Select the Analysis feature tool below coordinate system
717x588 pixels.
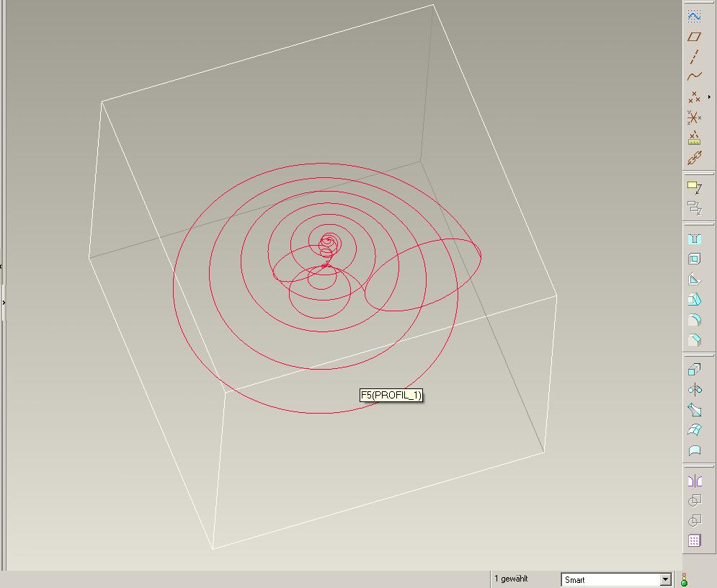(694, 138)
